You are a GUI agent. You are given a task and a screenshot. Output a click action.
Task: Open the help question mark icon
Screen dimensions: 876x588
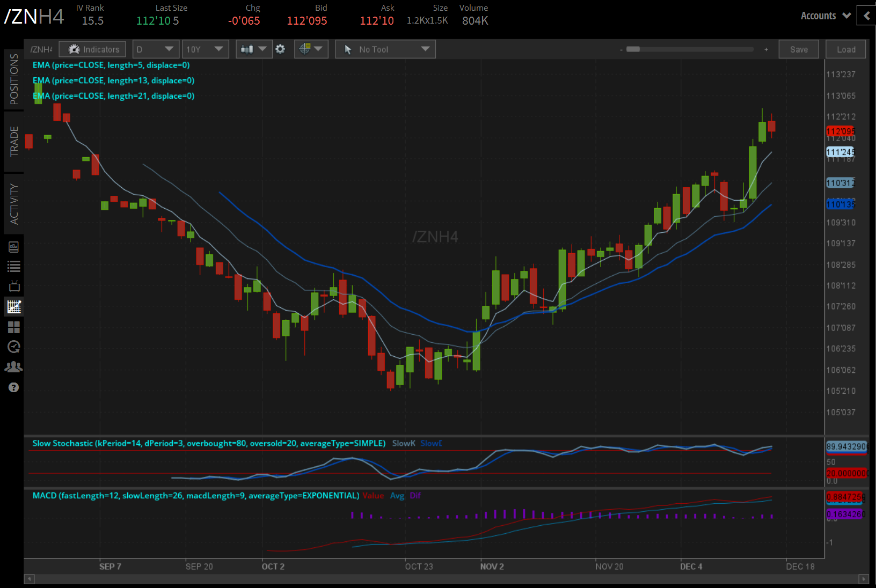(14, 387)
